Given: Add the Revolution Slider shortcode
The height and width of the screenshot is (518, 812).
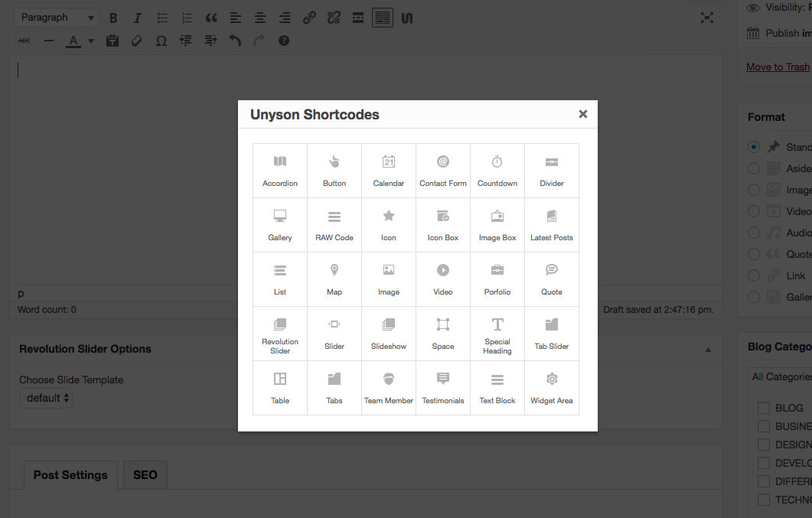Looking at the screenshot, I should [280, 334].
